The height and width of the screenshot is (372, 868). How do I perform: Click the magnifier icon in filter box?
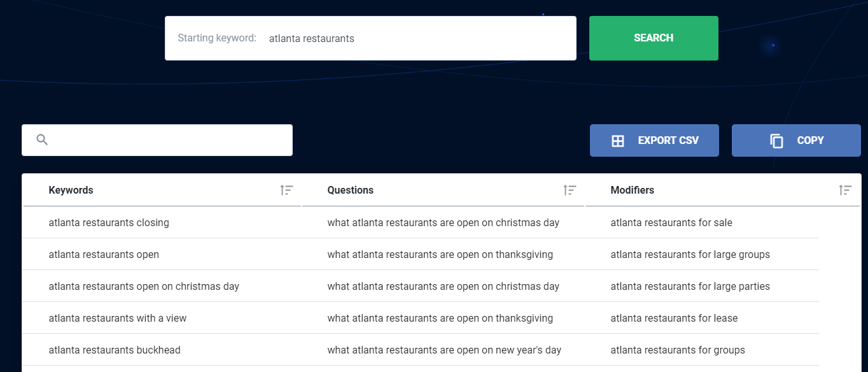42,140
